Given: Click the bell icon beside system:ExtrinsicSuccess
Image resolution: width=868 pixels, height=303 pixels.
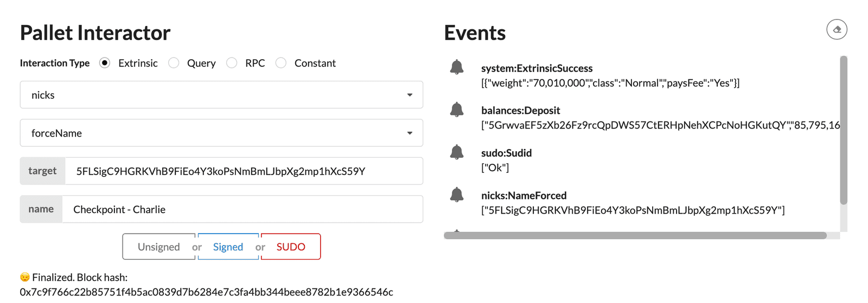Looking at the screenshot, I should (457, 67).
